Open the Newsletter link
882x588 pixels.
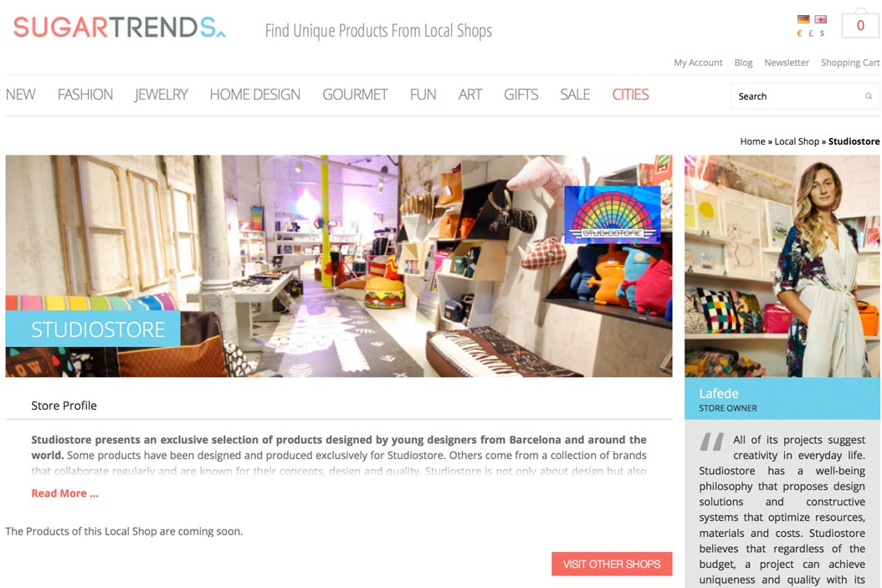(787, 63)
